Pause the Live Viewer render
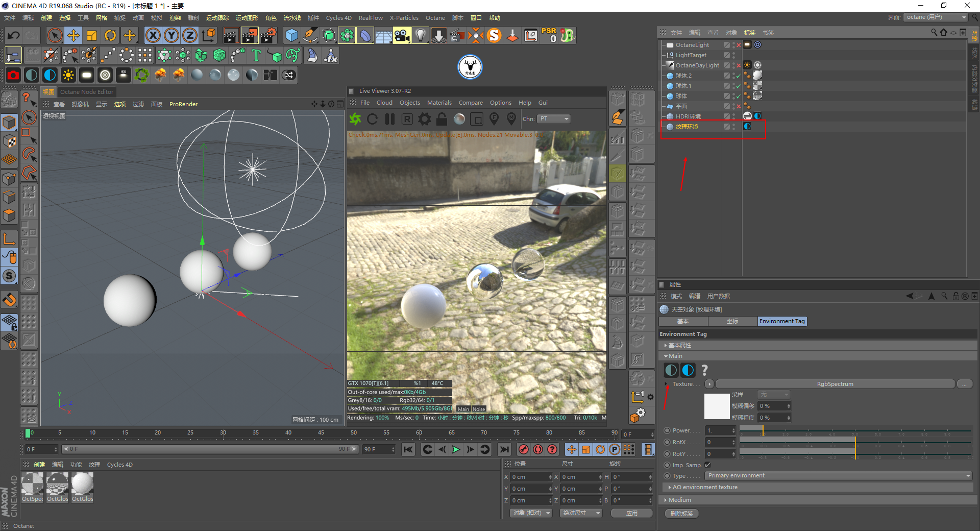The image size is (980, 531). [x=390, y=119]
